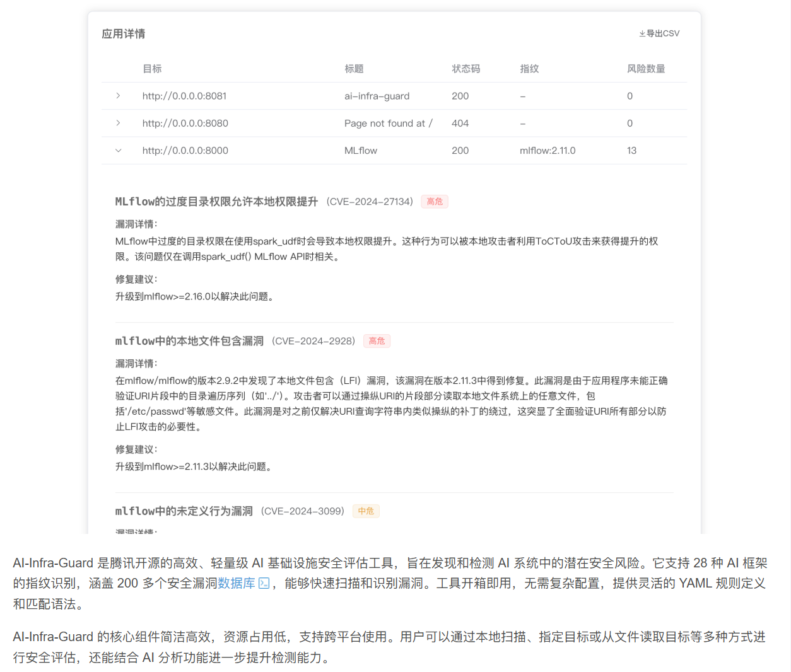This screenshot has height=672, width=791.
Task: Click the 风险数量 column header
Action: [646, 69]
